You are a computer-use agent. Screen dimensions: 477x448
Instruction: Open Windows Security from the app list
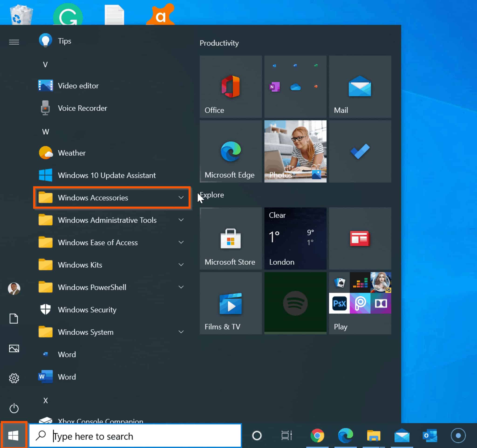coord(87,310)
